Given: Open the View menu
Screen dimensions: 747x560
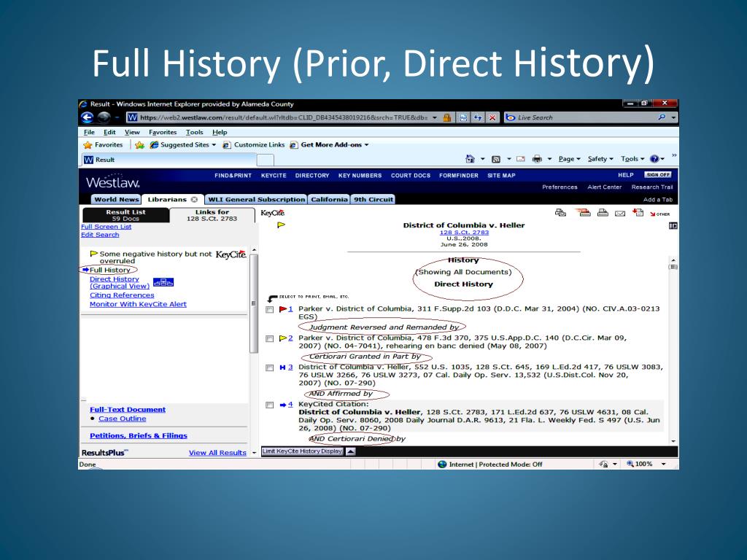Looking at the screenshot, I should tap(132, 133).
